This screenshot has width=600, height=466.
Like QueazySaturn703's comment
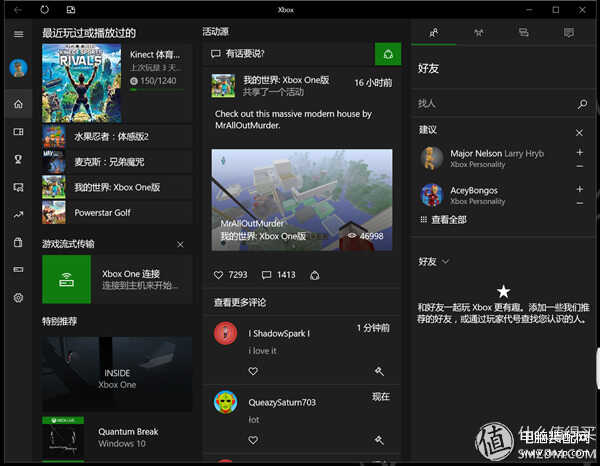pos(253,440)
